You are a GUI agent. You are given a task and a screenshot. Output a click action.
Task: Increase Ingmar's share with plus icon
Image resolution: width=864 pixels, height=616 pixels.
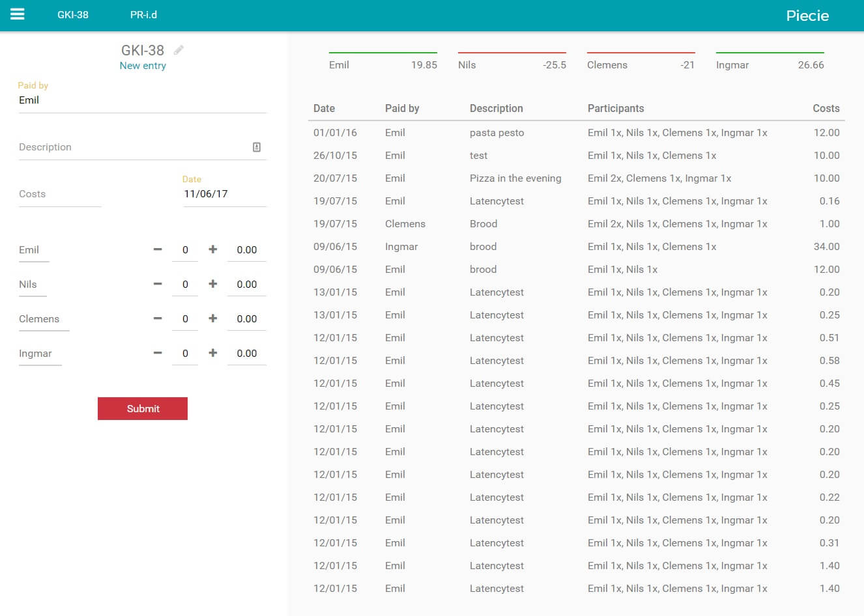(x=212, y=353)
